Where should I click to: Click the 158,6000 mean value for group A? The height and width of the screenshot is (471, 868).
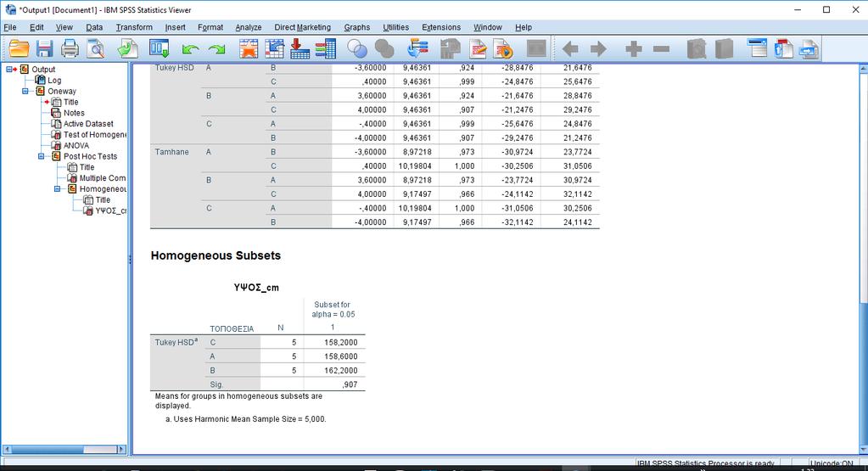340,357
